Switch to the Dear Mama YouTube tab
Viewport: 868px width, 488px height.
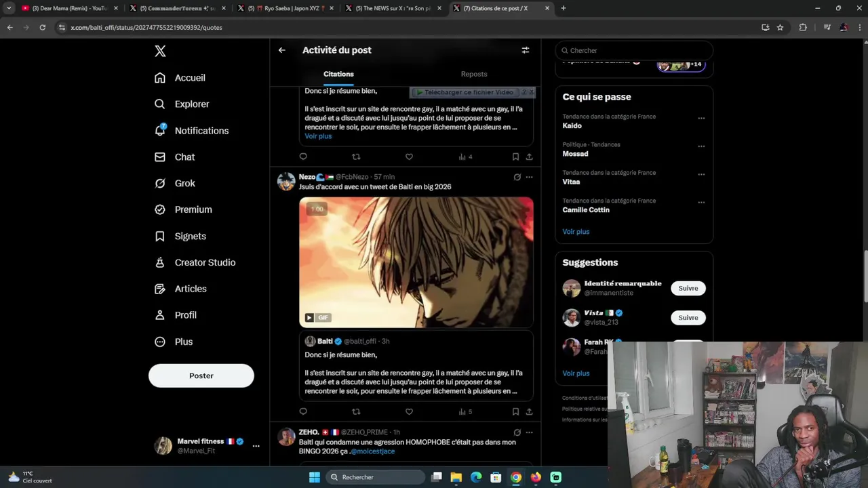pyautogui.click(x=70, y=8)
